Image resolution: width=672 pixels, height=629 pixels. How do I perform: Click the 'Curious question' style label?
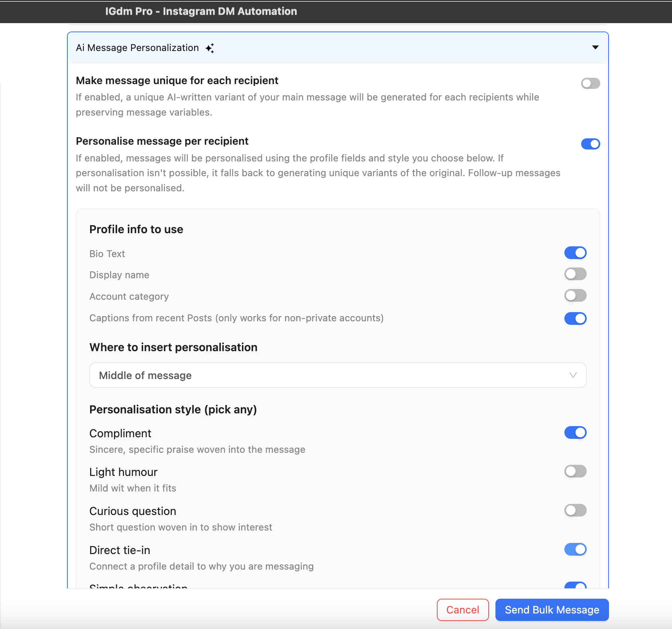pyautogui.click(x=133, y=511)
